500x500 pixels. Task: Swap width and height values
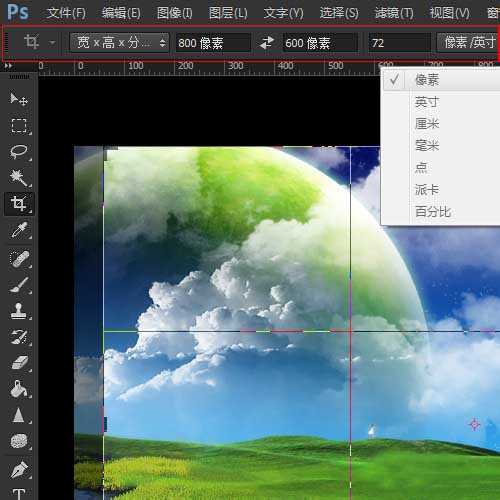coord(266,43)
